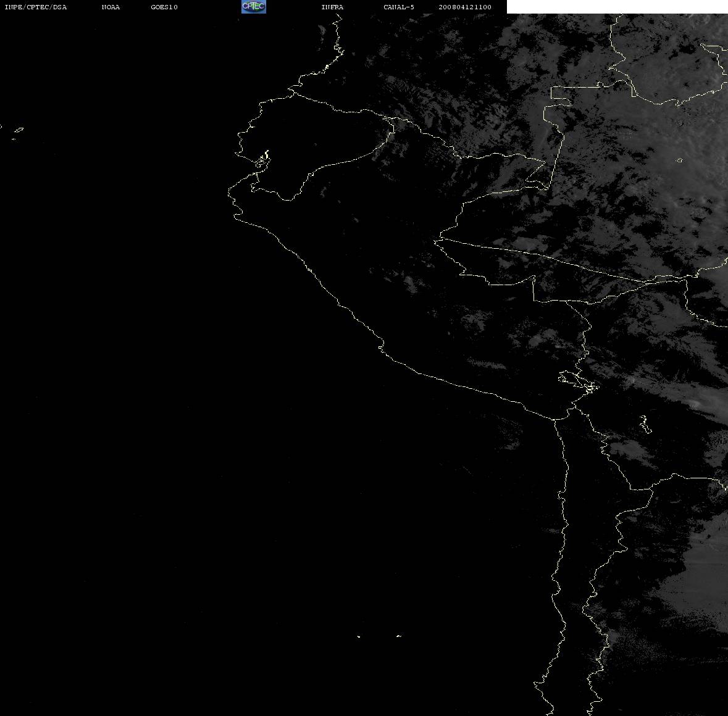This screenshot has width=728, height=716.
Task: Click the bright cloud patch inside central Peru
Action: point(411,282)
